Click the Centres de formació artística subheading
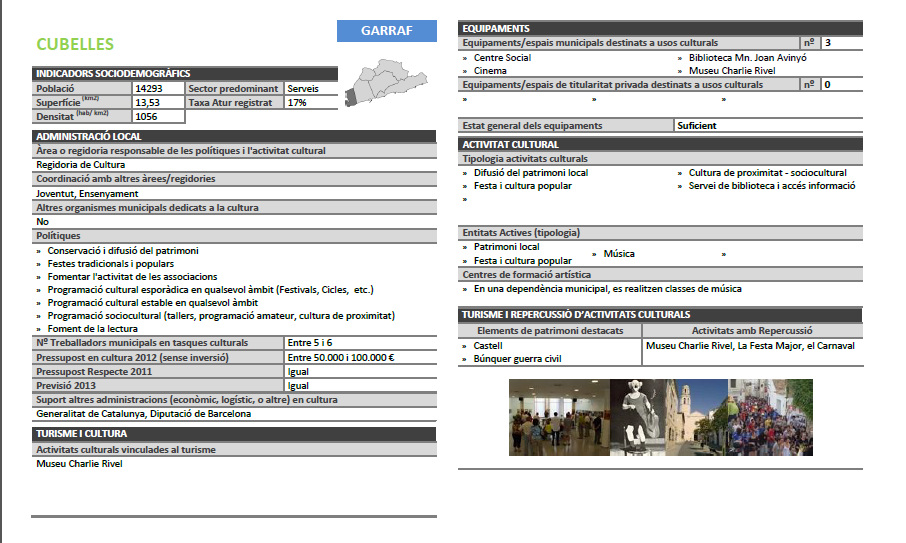906x543 pixels. (x=660, y=274)
